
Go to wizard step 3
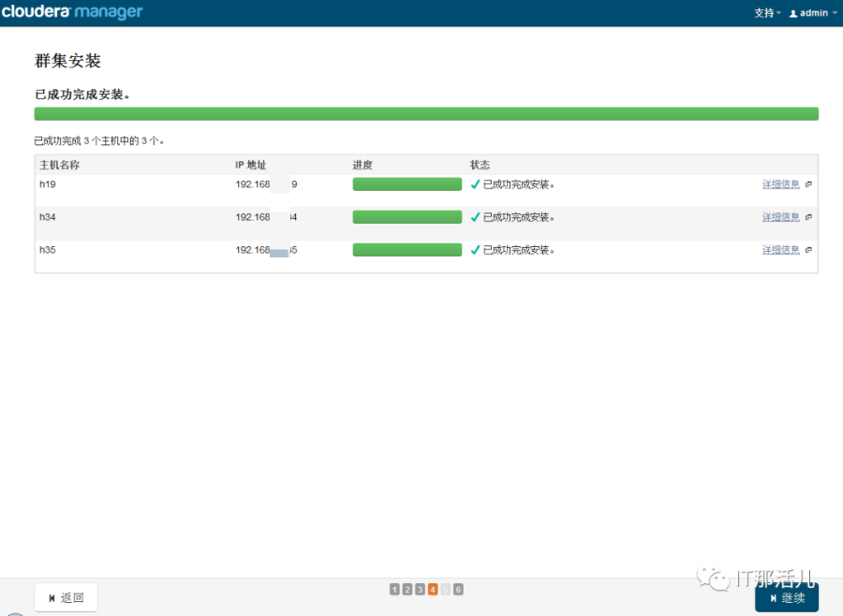(420, 590)
